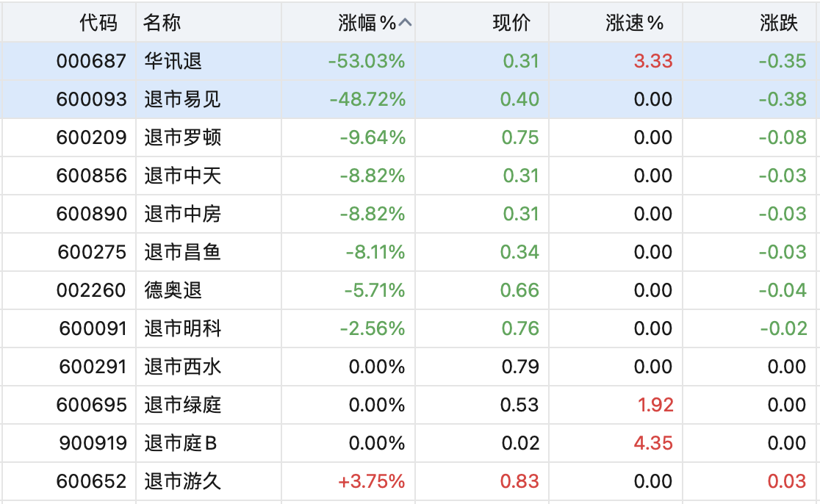Select the 退市昌鱼 row
This screenshot has width=820, height=504.
point(182,252)
